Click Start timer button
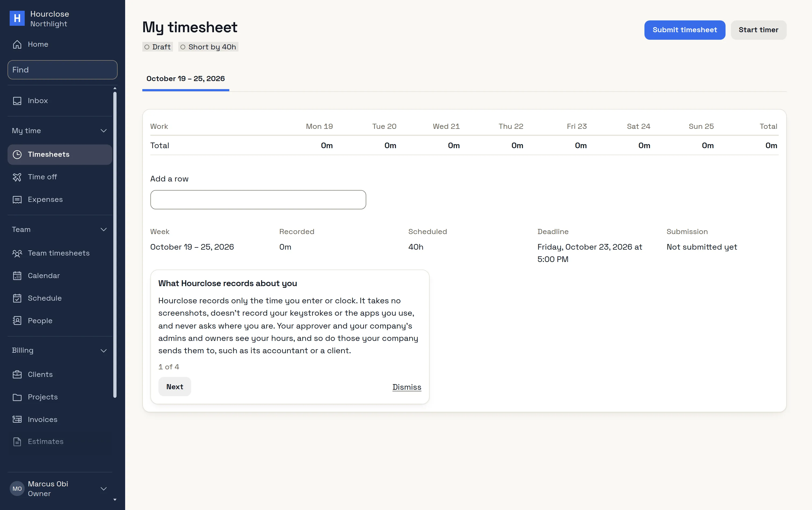Viewport: 812px width, 510px height. pos(758,30)
